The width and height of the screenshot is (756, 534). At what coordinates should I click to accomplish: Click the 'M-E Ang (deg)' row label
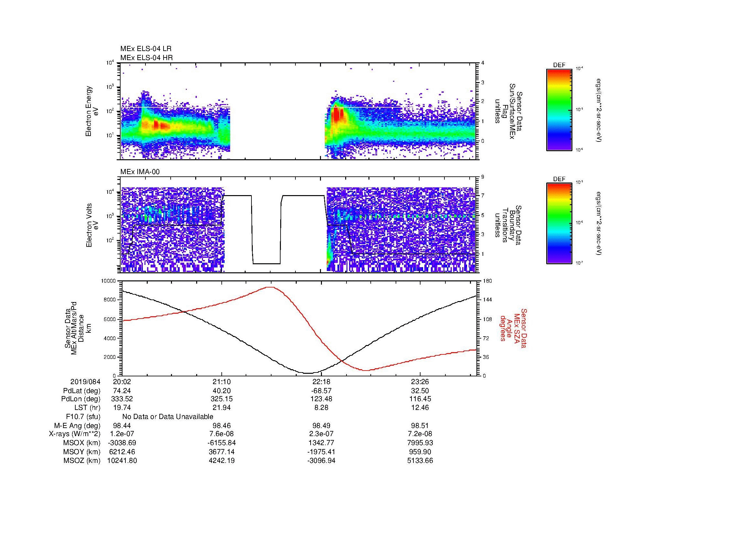click(x=77, y=426)
